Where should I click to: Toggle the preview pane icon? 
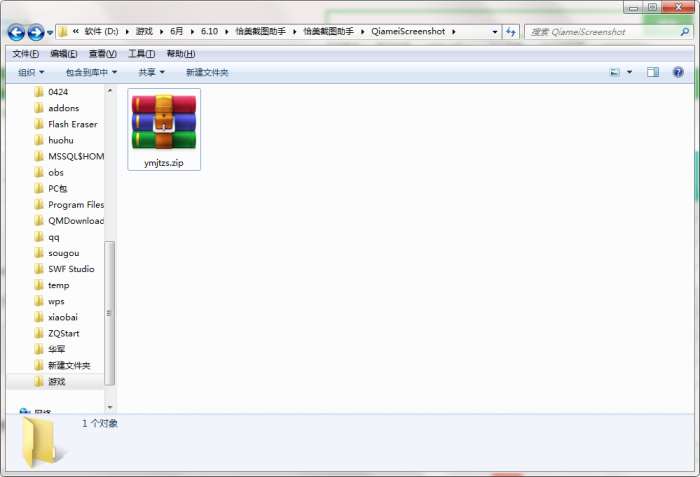[653, 72]
